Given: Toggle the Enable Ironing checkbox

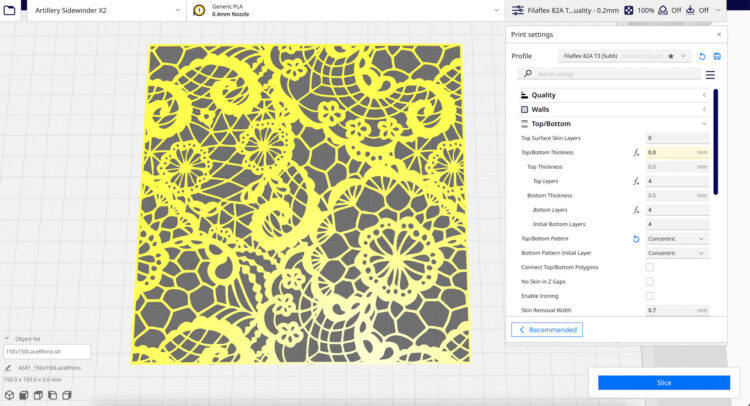Looking at the screenshot, I should 649,296.
